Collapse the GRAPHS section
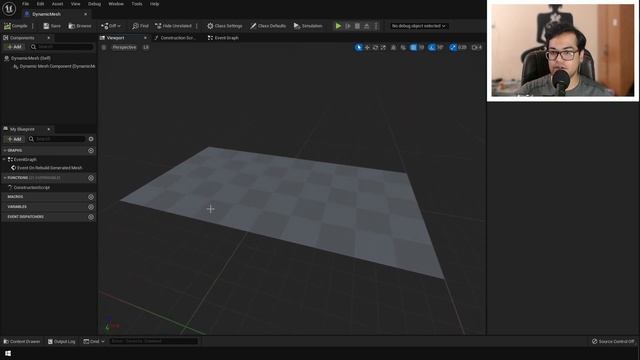Viewport: 640px width, 360px height. click(x=5, y=150)
